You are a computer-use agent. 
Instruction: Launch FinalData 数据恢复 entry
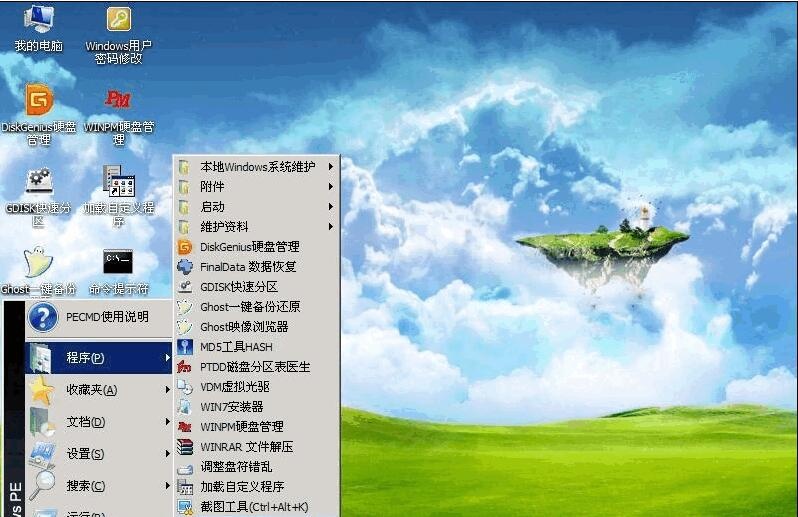coord(256,267)
